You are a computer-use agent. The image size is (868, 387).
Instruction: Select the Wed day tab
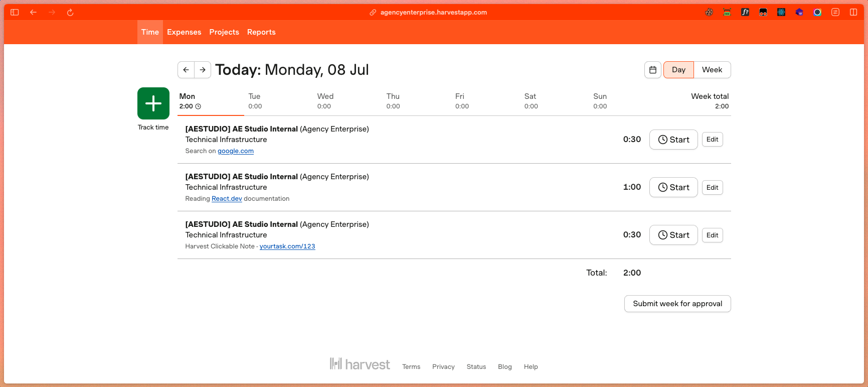coord(325,101)
